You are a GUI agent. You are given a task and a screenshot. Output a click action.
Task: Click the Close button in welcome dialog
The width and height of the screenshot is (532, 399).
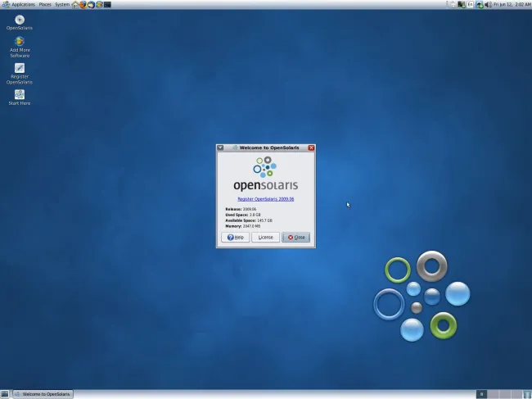[x=295, y=238]
